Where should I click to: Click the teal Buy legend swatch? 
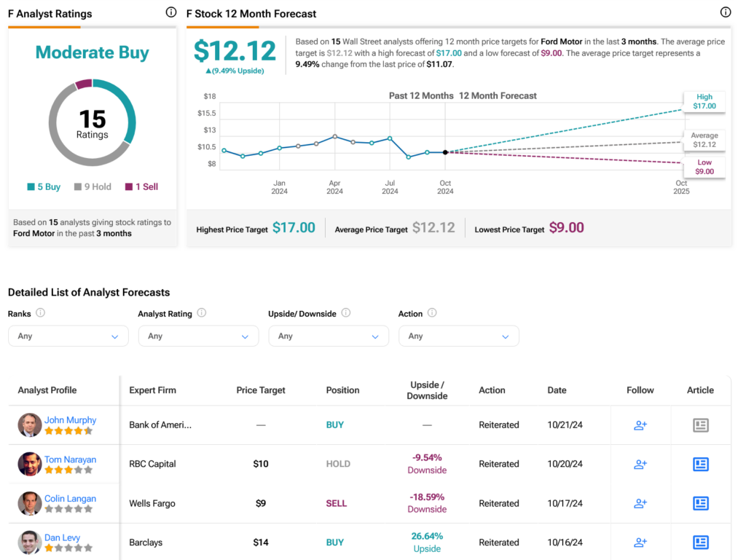tap(31, 187)
